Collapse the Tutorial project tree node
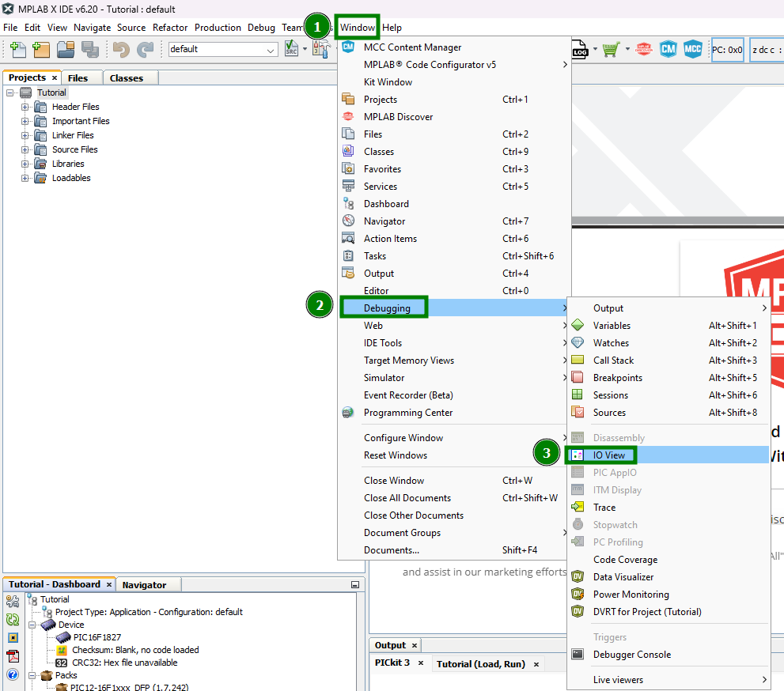The image size is (784, 691). coord(10,93)
